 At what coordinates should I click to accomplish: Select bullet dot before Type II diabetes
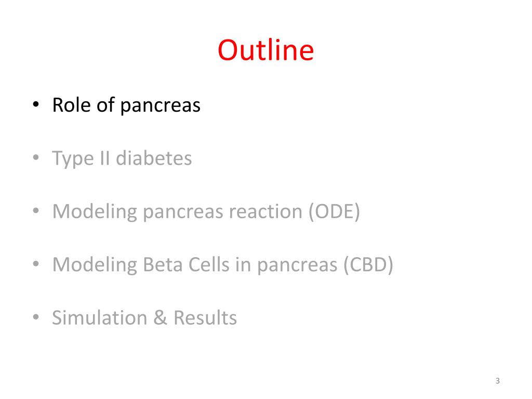point(36,158)
